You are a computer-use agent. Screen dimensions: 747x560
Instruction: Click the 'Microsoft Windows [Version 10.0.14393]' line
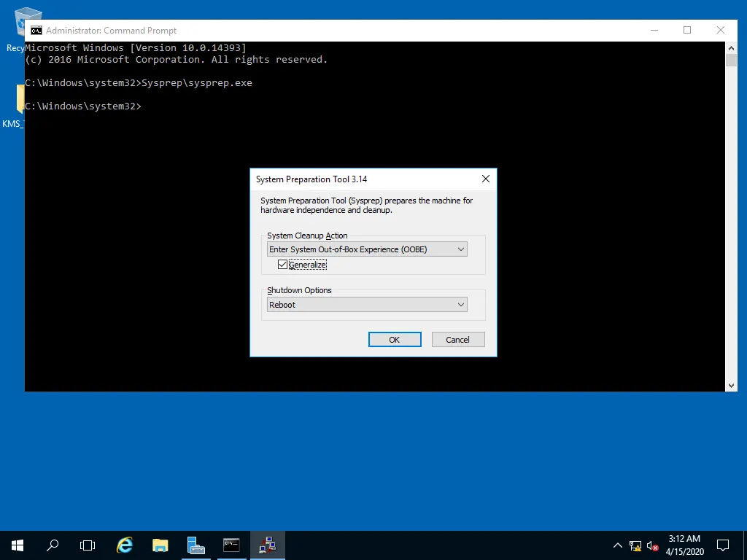(x=136, y=47)
